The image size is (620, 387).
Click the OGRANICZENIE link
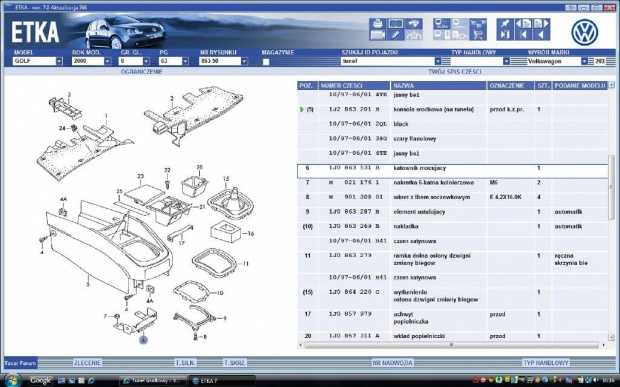tap(142, 72)
